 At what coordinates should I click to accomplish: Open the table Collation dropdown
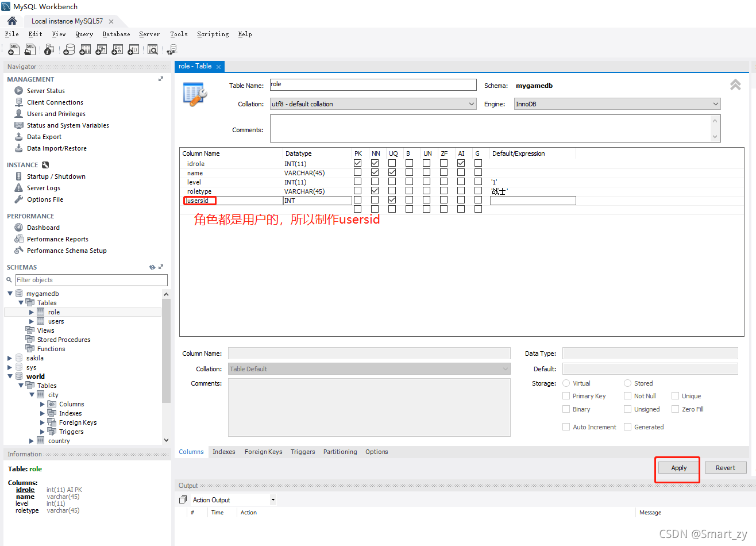373,104
